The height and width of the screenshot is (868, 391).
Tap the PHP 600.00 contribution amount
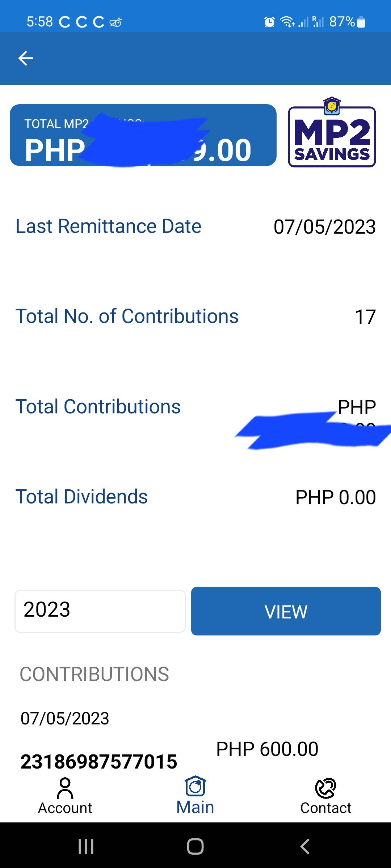click(267, 749)
